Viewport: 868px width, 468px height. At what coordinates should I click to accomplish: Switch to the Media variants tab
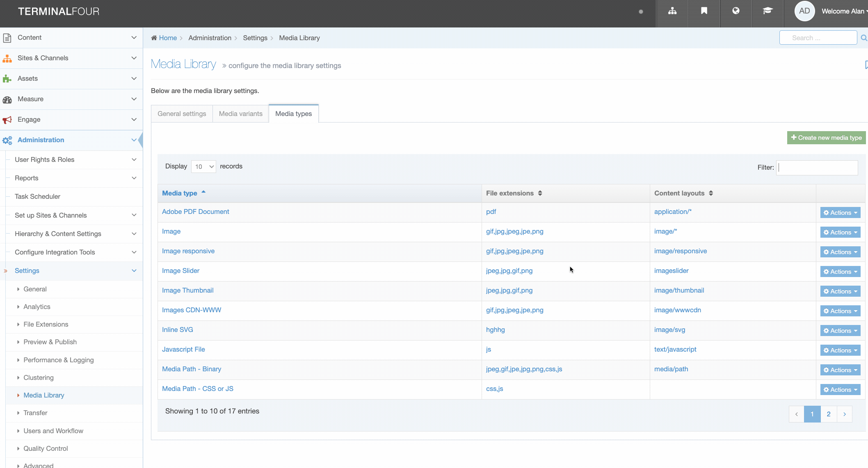tap(240, 114)
